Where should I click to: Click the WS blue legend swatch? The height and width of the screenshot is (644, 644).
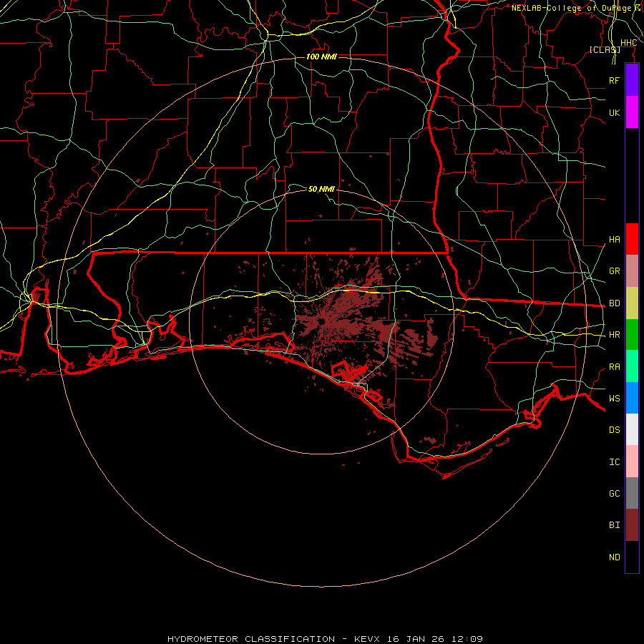pyautogui.click(x=632, y=398)
